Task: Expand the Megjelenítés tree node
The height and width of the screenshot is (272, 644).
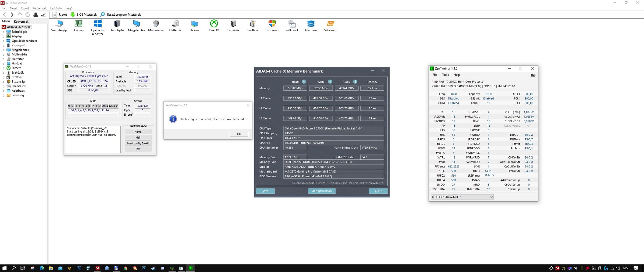Action: click(x=4, y=50)
